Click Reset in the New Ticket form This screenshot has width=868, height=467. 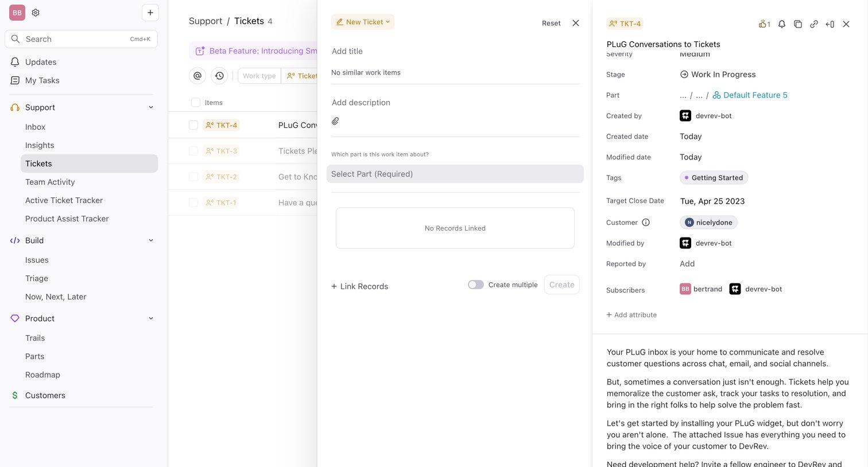[551, 23]
